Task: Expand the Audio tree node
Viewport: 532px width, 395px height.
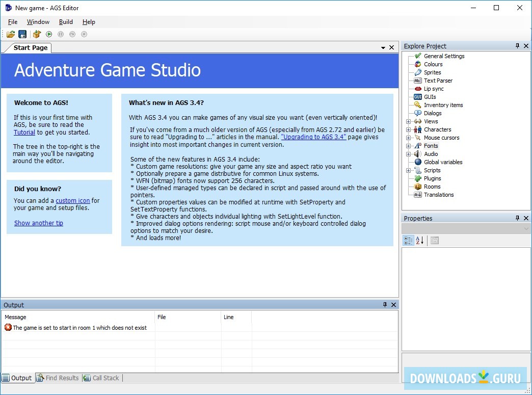Action: click(x=408, y=154)
